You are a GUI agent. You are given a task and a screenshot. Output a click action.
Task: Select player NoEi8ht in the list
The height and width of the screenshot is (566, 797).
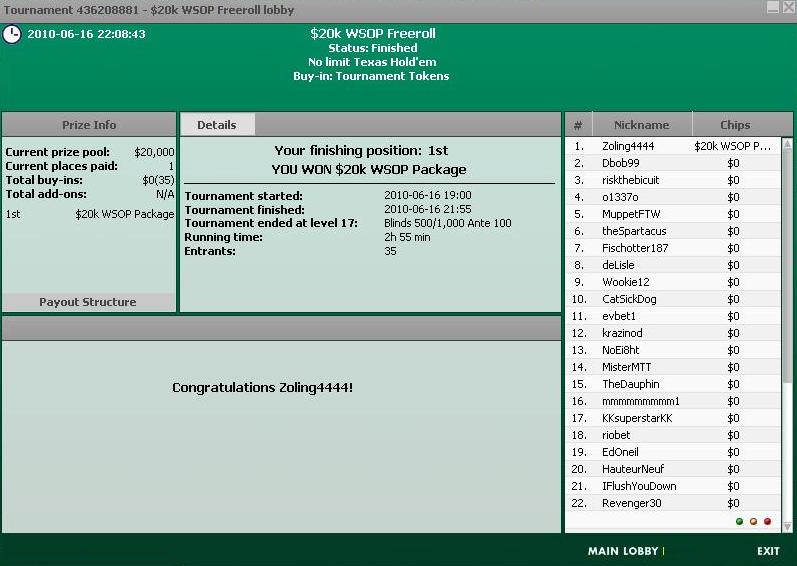(673, 350)
